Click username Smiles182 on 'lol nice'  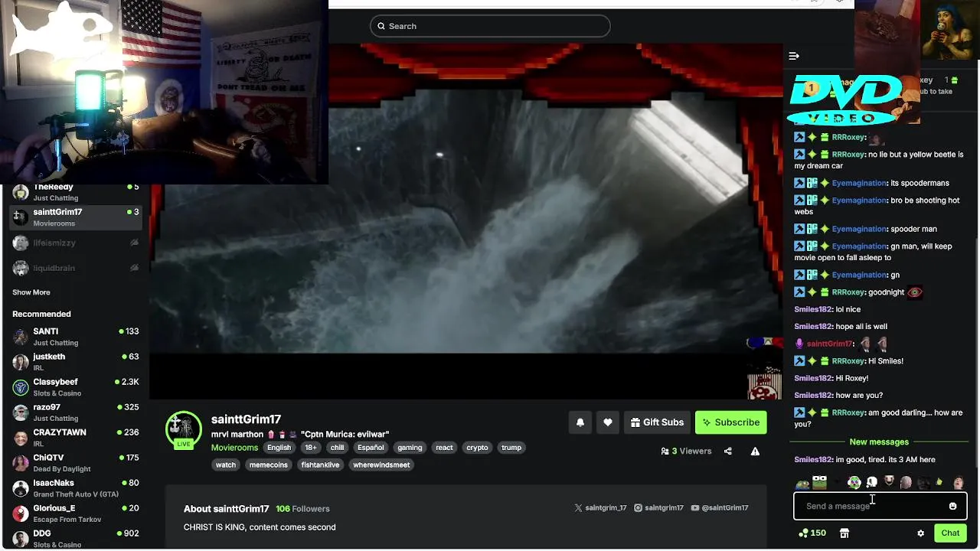click(x=813, y=309)
